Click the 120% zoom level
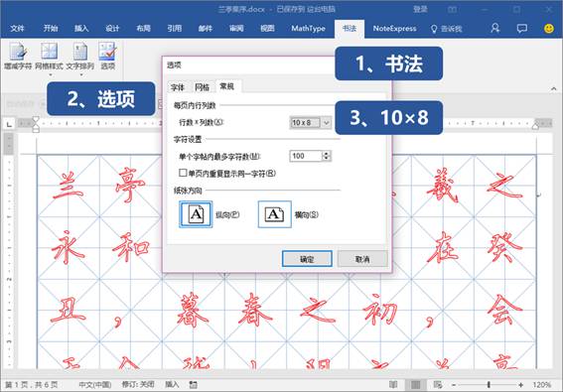The width and height of the screenshot is (563, 392). click(542, 385)
